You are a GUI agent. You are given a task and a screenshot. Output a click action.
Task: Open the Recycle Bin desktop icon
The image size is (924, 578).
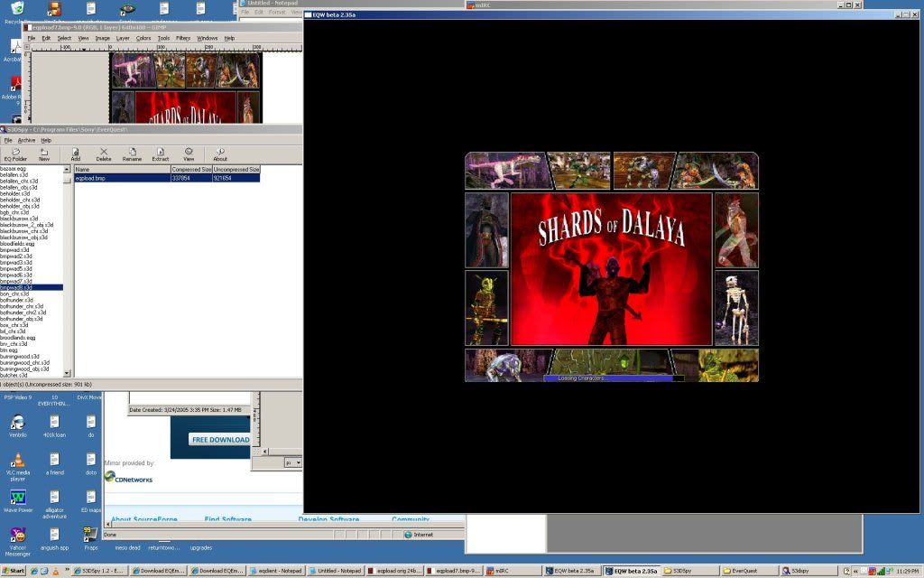coord(17,12)
